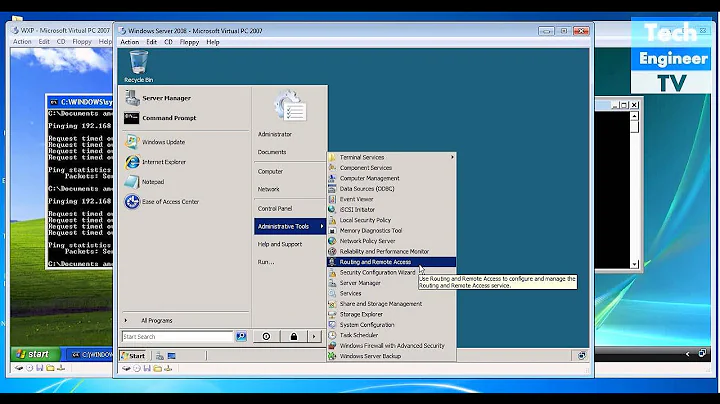Click Show Desktop quick launch icon on server

[x=171, y=356]
